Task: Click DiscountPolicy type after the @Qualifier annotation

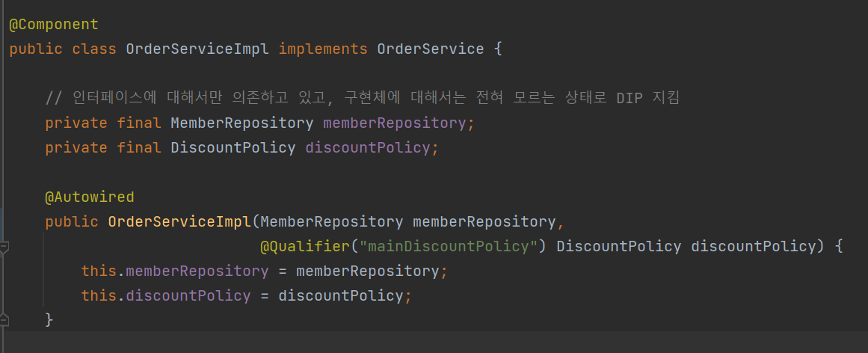Action: (x=619, y=247)
